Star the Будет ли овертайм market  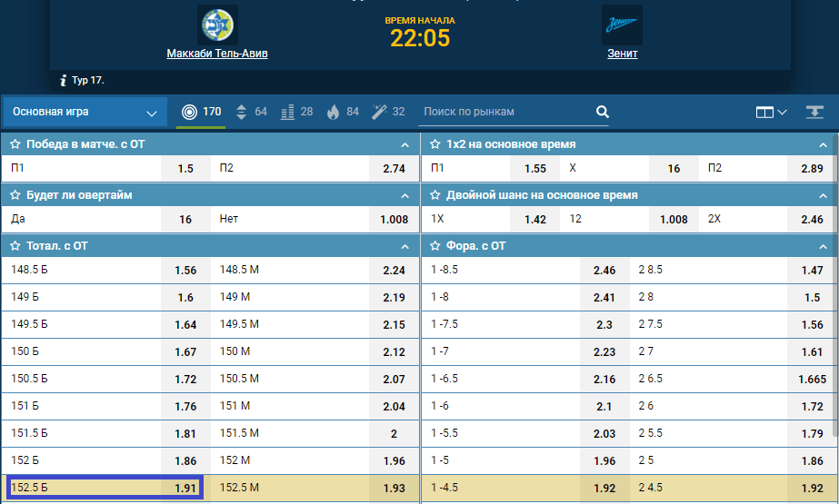click(15, 195)
